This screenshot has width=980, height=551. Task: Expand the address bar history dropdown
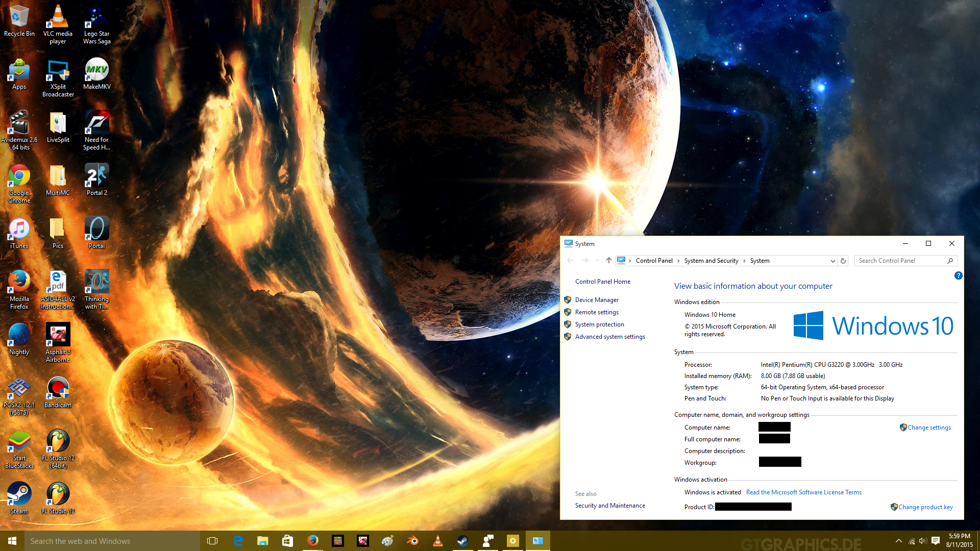[x=832, y=261]
